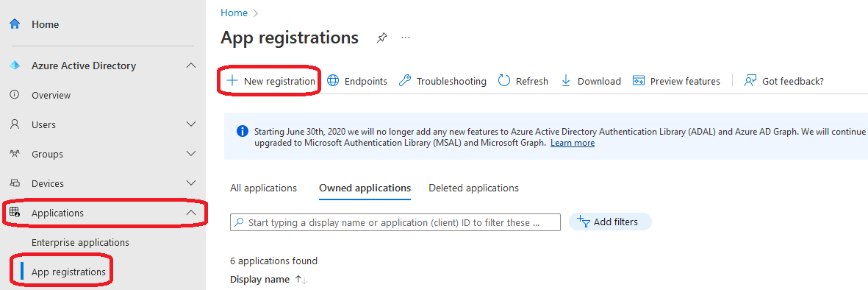Click the Devices label in sidebar

[x=48, y=183]
